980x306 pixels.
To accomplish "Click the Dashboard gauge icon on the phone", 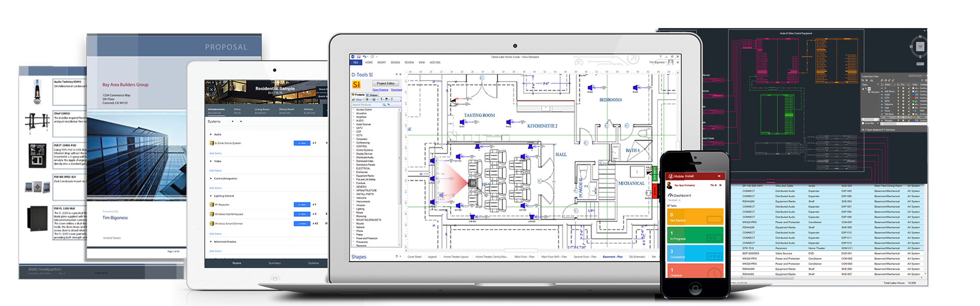I will 671,195.
